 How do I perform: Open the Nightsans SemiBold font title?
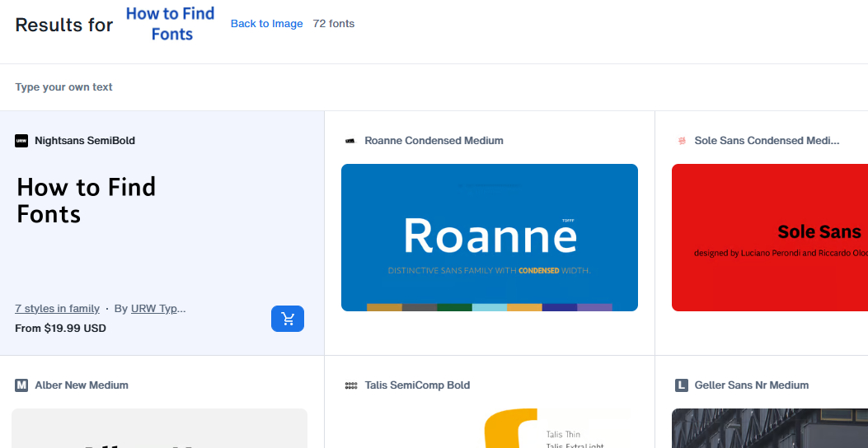click(85, 141)
